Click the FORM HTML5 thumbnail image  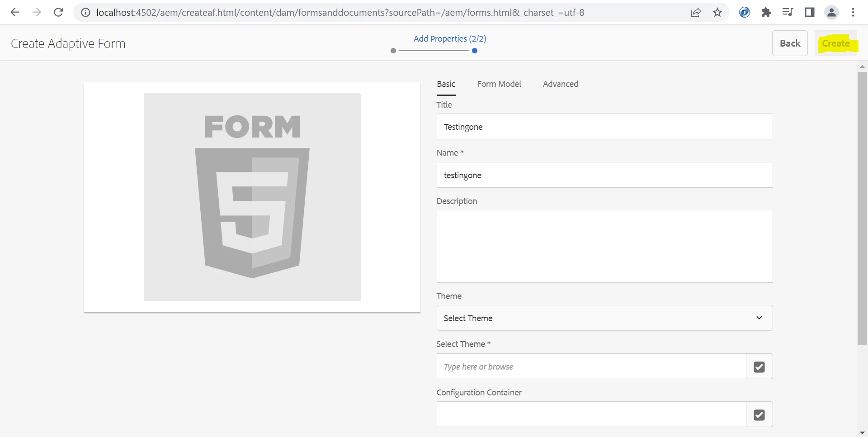[x=252, y=197]
